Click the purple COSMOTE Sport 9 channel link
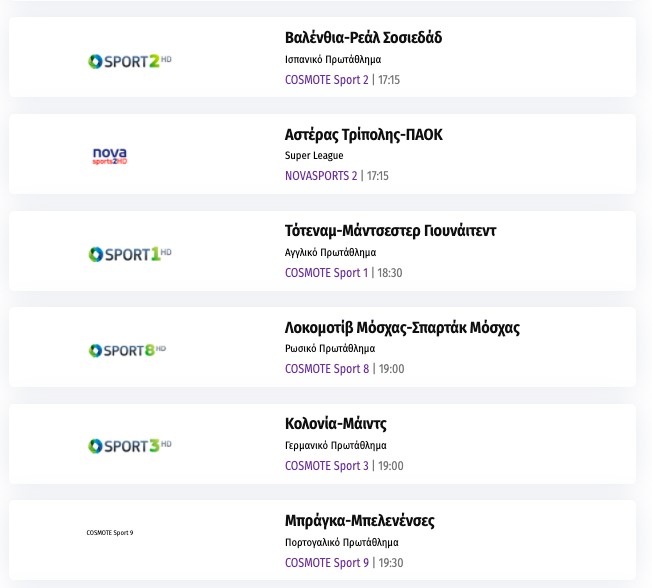Screen dimensions: 652x588 (326, 563)
